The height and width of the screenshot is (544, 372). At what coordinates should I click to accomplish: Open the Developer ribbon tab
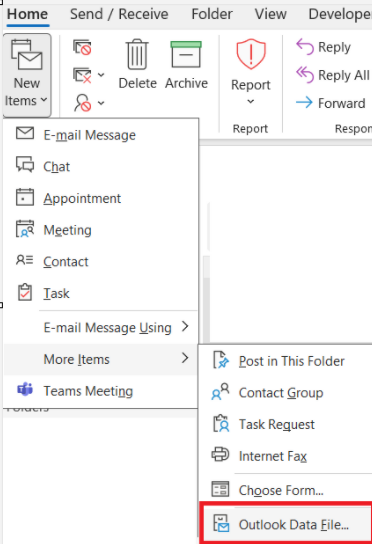pyautogui.click(x=340, y=14)
